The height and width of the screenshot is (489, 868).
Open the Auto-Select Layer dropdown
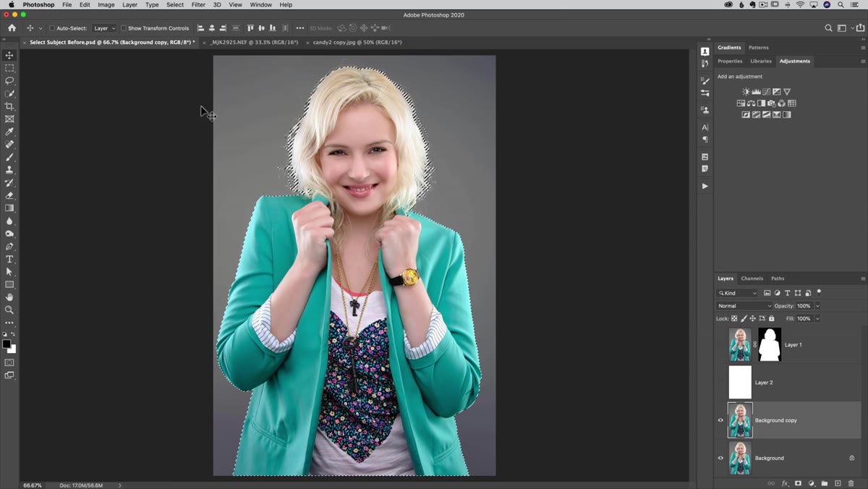coord(104,28)
